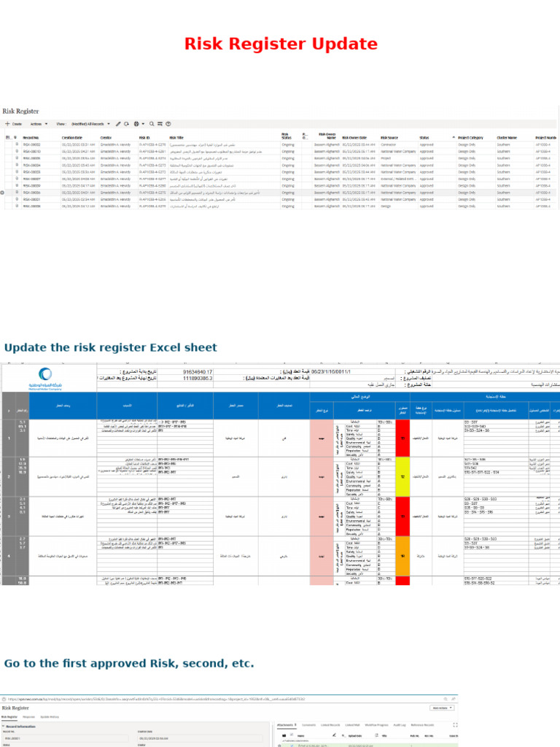
Task: Switch to the Risk Register tab in record
Action: click(x=9, y=717)
